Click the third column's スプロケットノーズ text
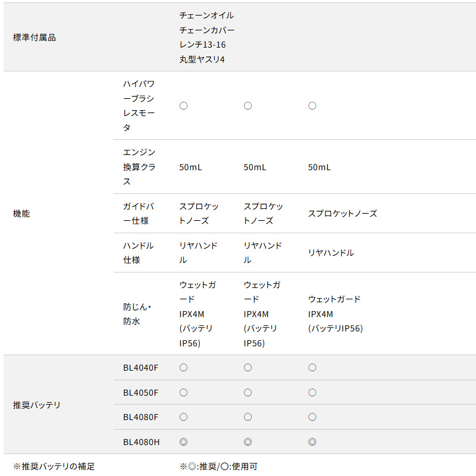The height and width of the screenshot is (476, 476). [x=343, y=214]
